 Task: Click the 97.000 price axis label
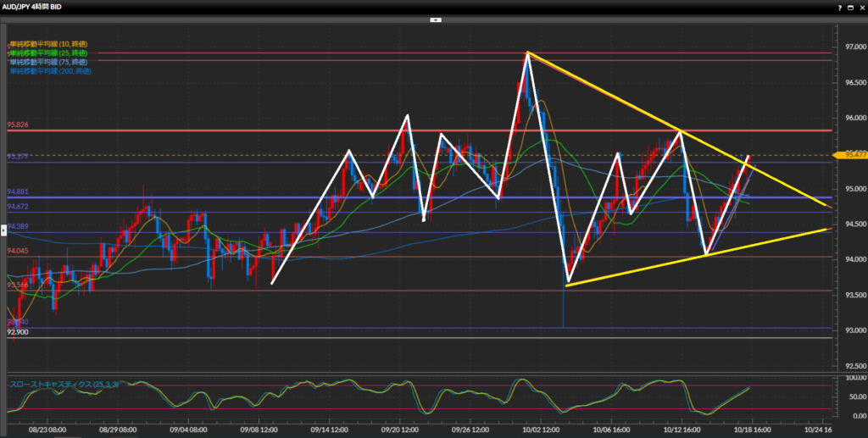click(854, 47)
